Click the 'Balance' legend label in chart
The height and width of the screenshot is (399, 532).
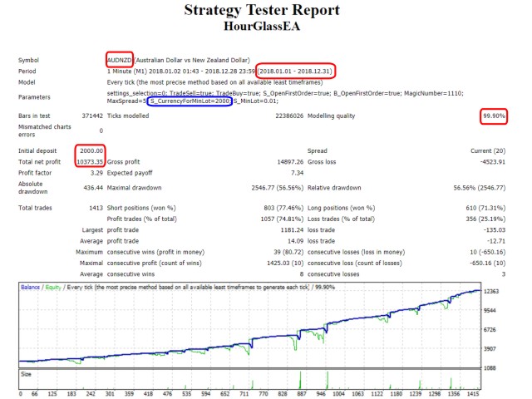(30, 288)
